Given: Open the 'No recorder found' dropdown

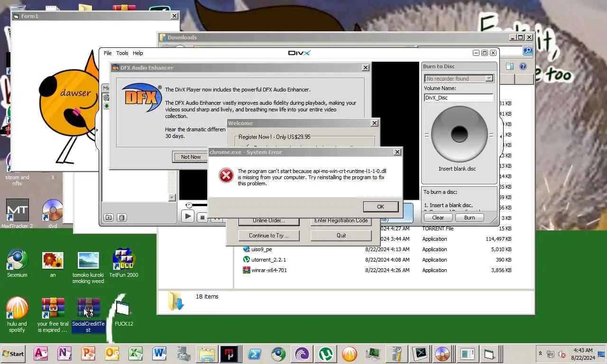Looking at the screenshot, I should (489, 79).
